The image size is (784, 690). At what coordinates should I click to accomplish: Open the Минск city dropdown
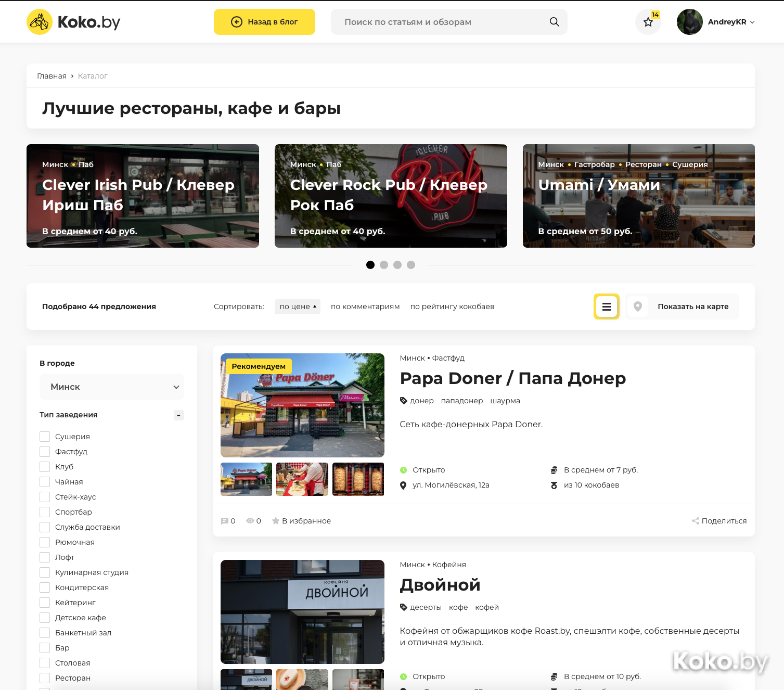tap(112, 387)
